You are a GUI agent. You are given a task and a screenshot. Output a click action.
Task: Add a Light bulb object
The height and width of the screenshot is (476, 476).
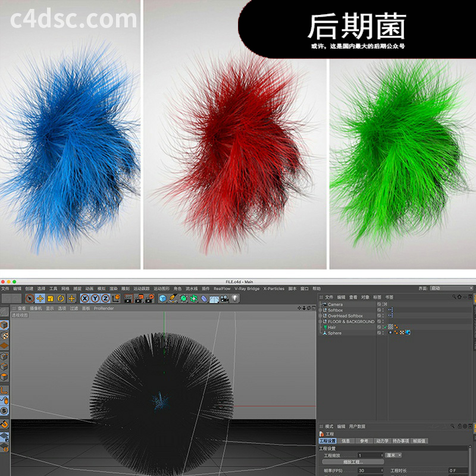[x=235, y=299]
